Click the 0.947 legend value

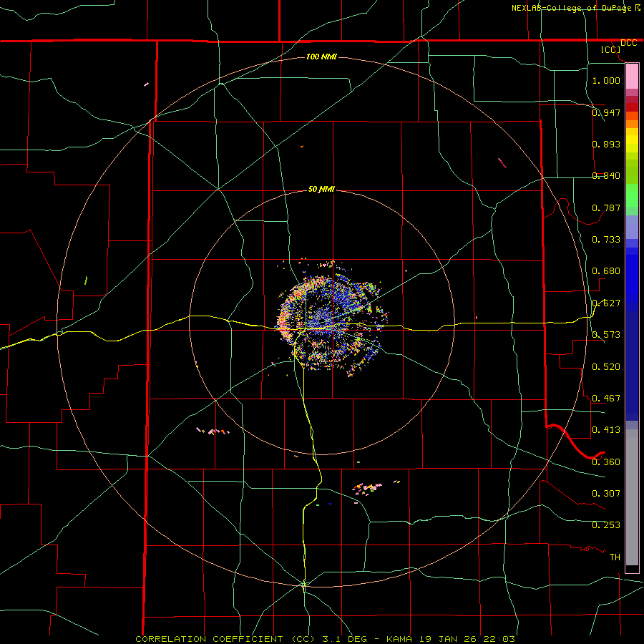606,112
